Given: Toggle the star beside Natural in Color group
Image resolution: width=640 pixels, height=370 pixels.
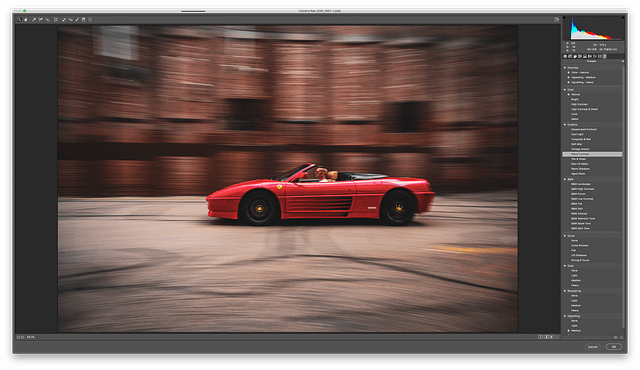Looking at the screenshot, I should coord(569,94).
